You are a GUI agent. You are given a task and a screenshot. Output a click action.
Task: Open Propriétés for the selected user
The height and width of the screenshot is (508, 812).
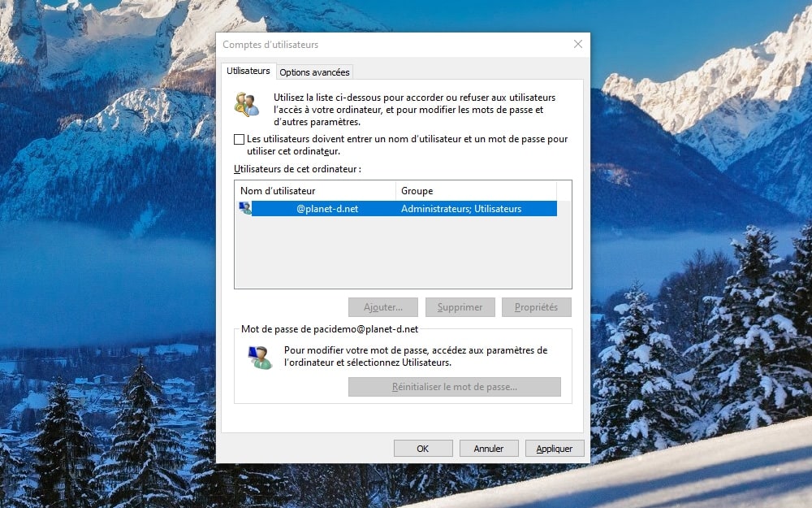(x=536, y=307)
